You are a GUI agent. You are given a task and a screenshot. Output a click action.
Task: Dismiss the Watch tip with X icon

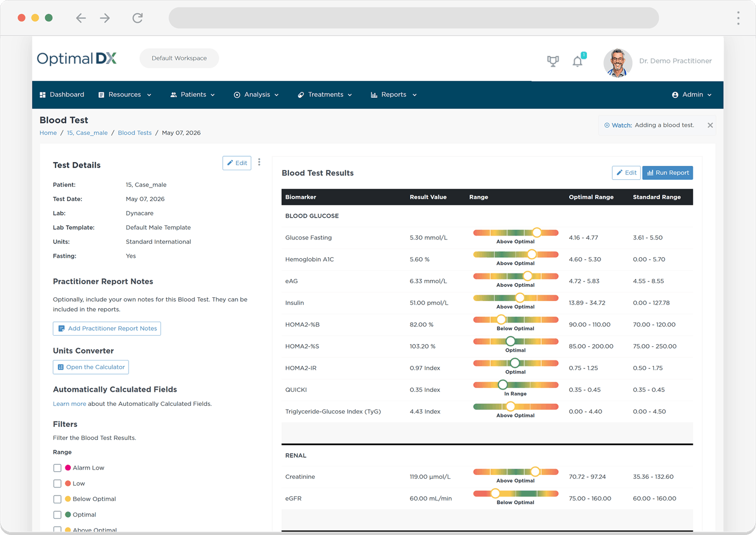click(x=710, y=125)
